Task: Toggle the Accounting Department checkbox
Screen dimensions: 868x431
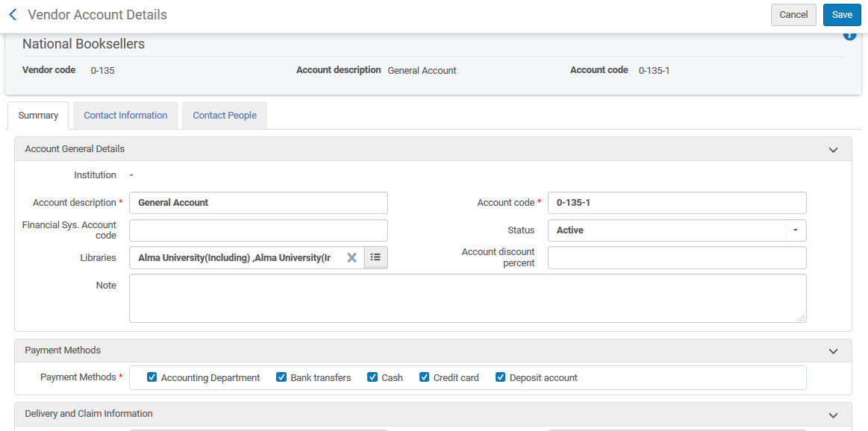Action: coord(152,377)
